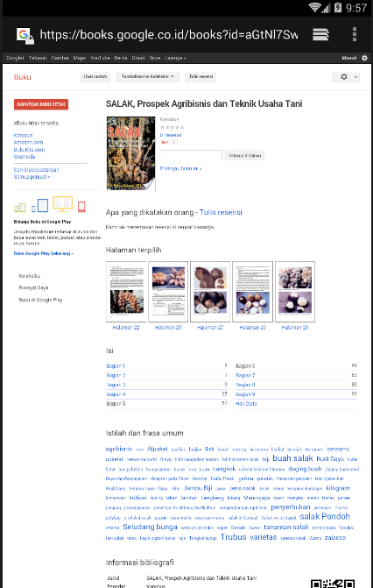Click the gear icon in the Google bar
Image resolution: width=373 pixels, height=588 pixels.
364,58
